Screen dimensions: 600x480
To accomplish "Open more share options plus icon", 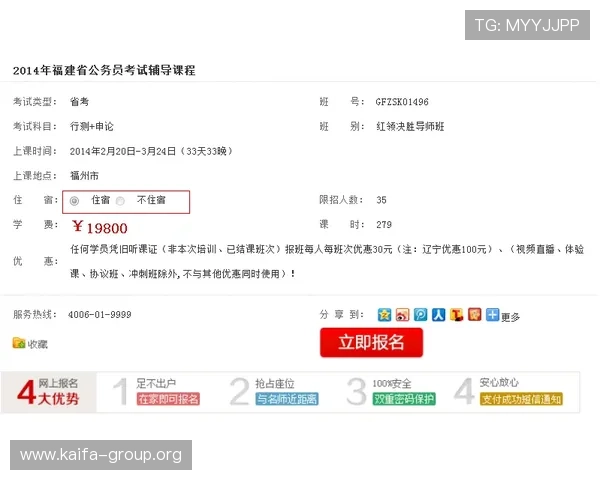I will 492,315.
